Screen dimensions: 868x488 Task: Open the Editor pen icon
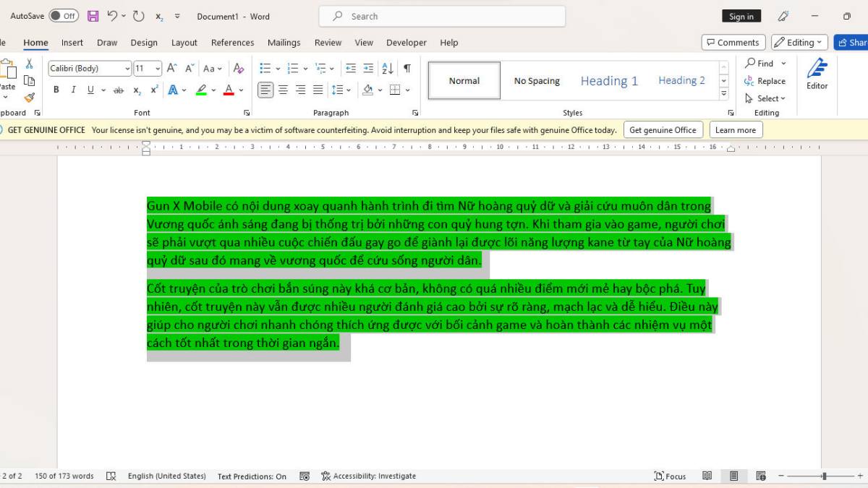pyautogui.click(x=817, y=74)
